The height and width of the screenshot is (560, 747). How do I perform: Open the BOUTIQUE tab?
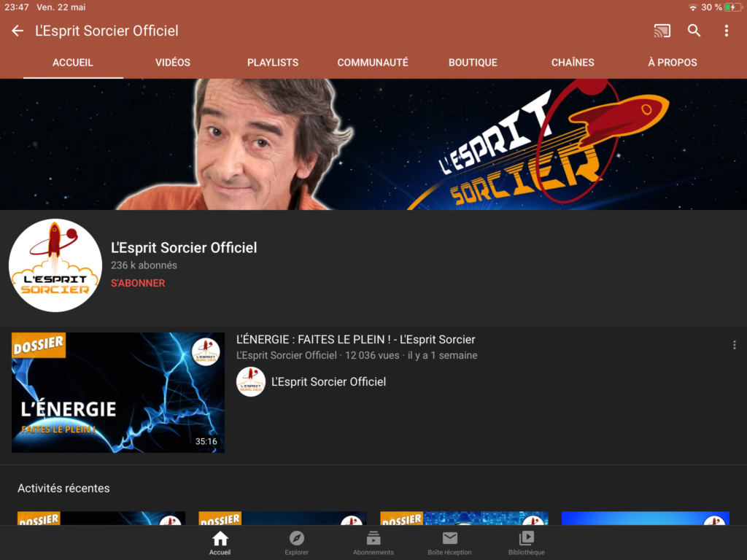pos(473,63)
